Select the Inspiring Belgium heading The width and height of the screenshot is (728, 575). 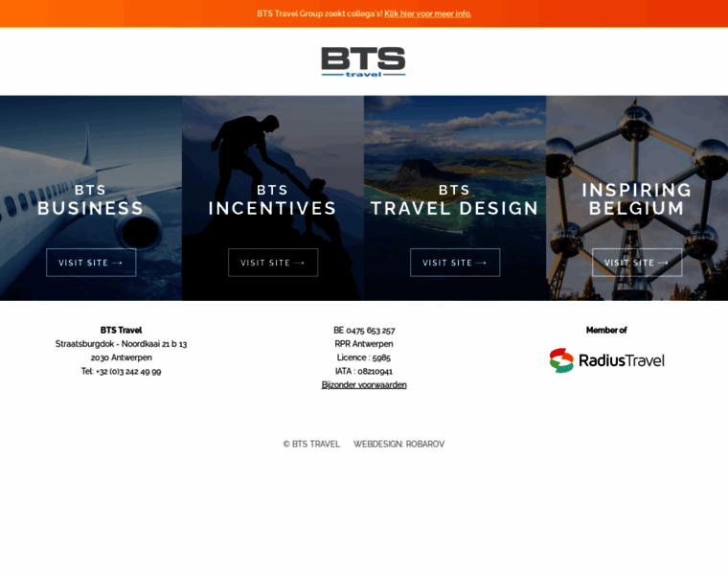point(637,198)
